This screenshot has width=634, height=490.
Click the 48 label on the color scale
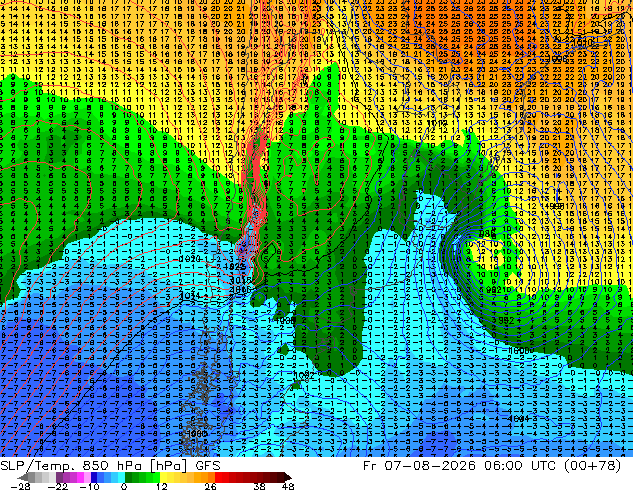click(x=288, y=486)
